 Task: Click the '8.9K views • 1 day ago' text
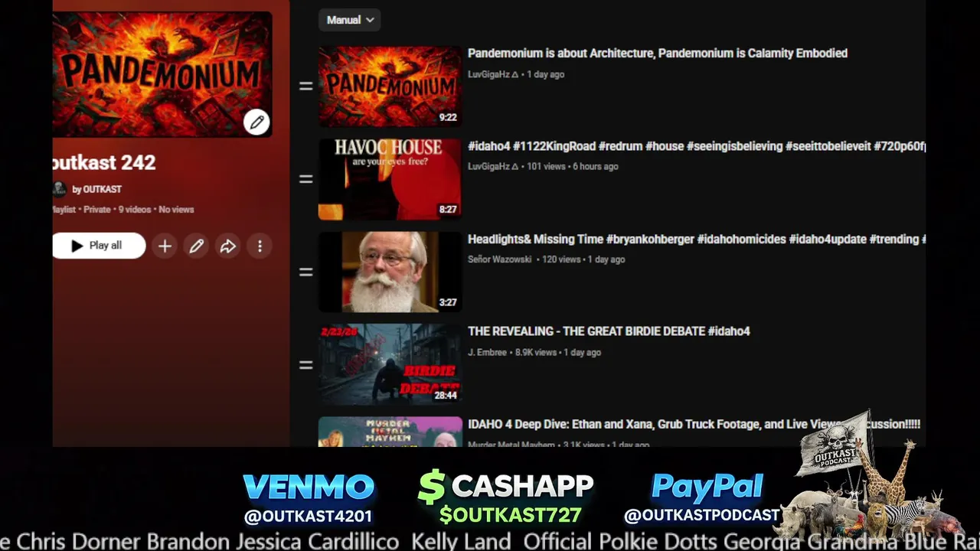coord(558,352)
